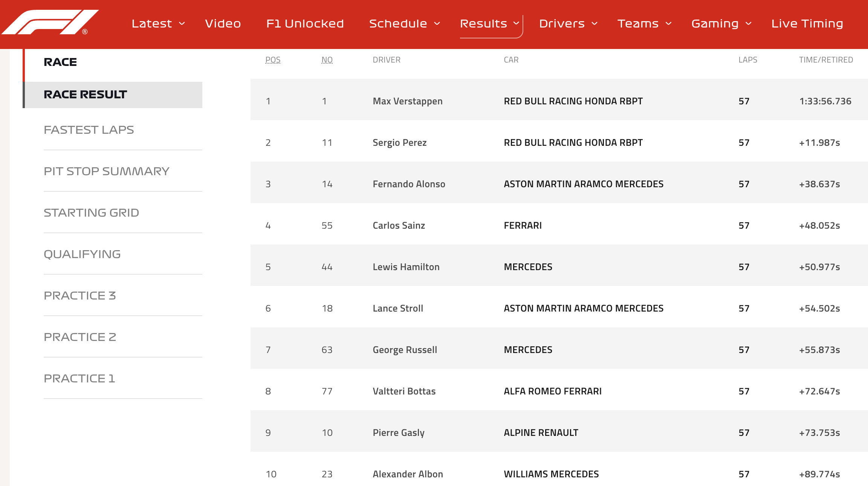
Task: View Fastest Laps results
Action: pyautogui.click(x=89, y=130)
